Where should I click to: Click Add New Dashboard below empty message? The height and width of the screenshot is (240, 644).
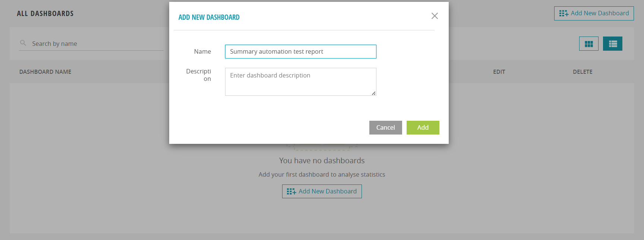point(322,191)
